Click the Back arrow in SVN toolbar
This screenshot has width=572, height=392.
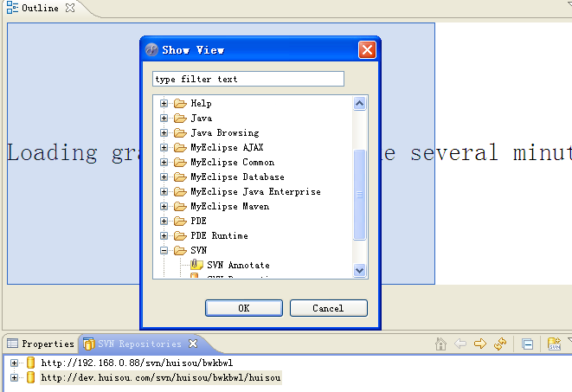click(x=460, y=344)
